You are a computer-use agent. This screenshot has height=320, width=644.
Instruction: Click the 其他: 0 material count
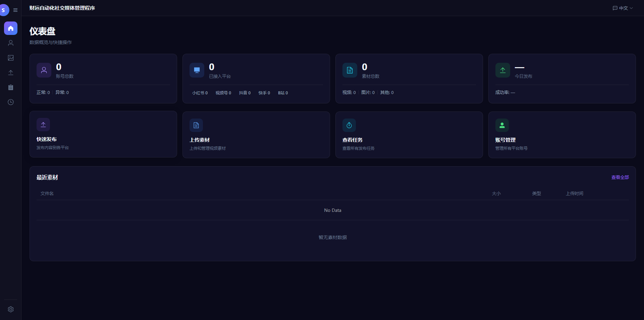tap(387, 92)
